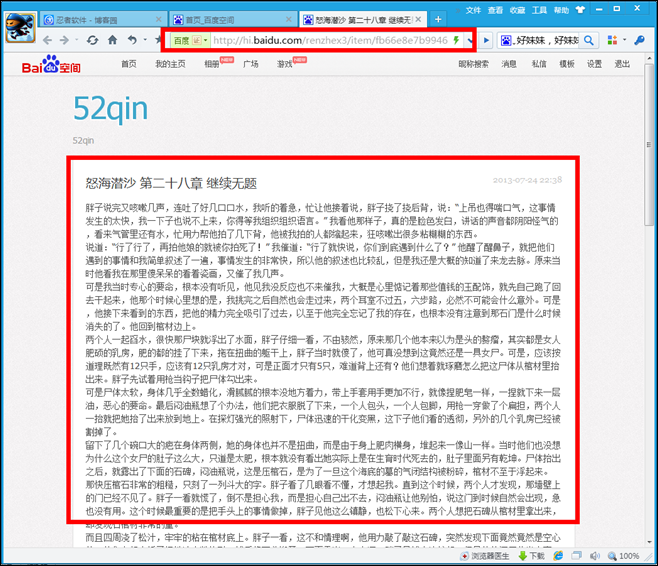Click the scrollbar up arrow

coord(649,59)
